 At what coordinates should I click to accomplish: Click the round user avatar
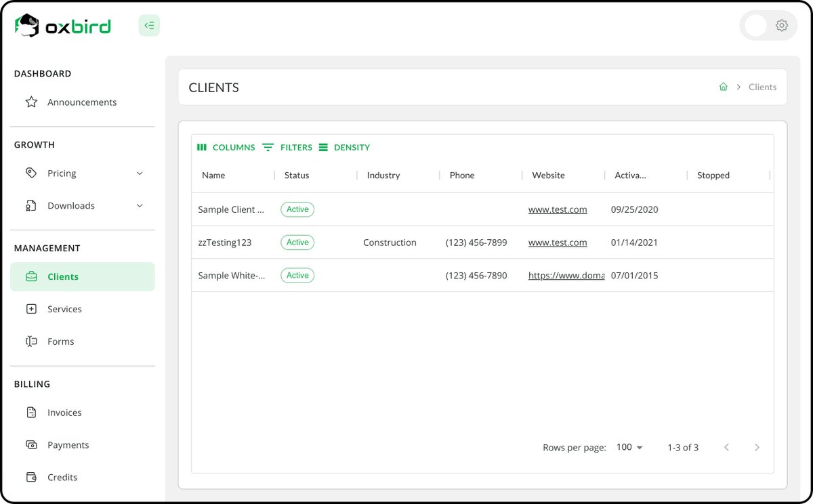point(755,26)
